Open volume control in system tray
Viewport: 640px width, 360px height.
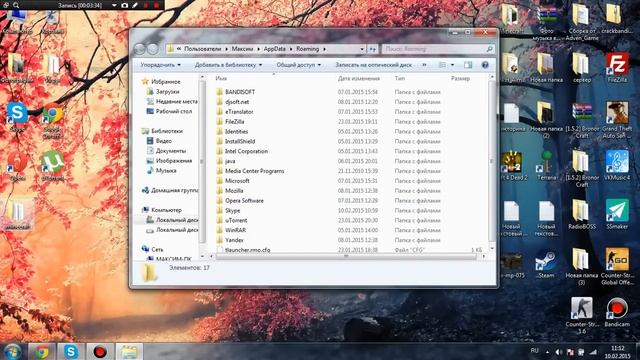pyautogui.click(x=559, y=352)
